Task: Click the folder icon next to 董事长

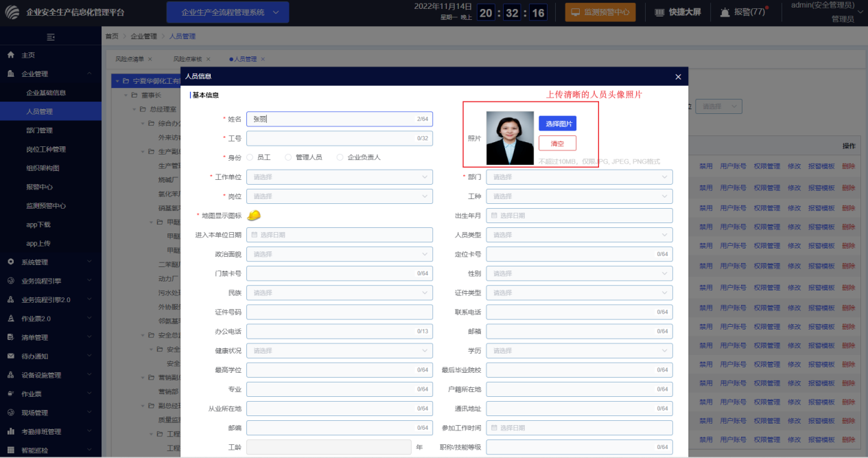Action: pyautogui.click(x=134, y=95)
